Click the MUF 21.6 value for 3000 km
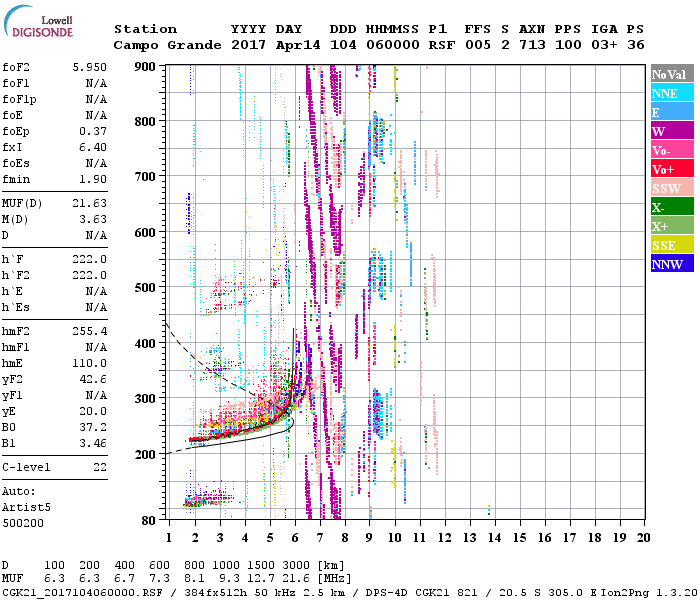Image resolution: width=700 pixels, height=600 pixels. pos(296,579)
